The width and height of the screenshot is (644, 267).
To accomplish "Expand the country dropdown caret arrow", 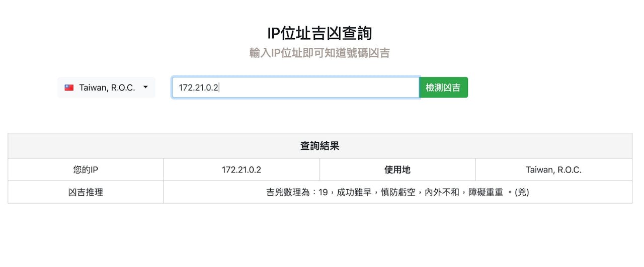I will tap(145, 87).
